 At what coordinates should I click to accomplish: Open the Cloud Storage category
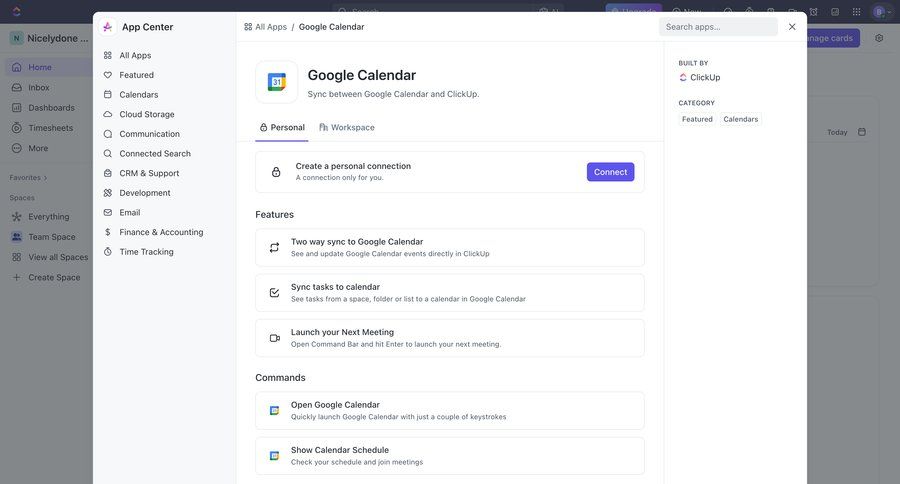pos(146,114)
